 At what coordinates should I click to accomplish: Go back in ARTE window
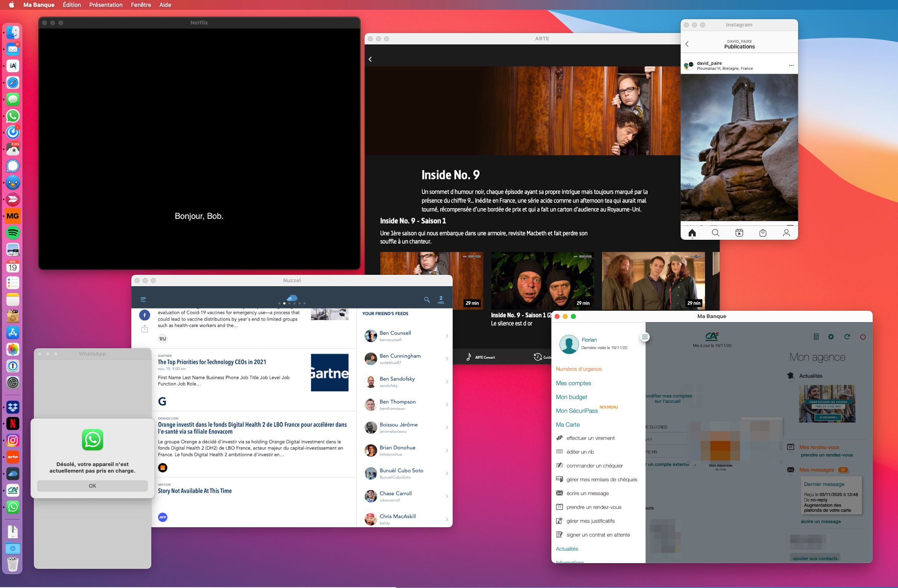370,60
